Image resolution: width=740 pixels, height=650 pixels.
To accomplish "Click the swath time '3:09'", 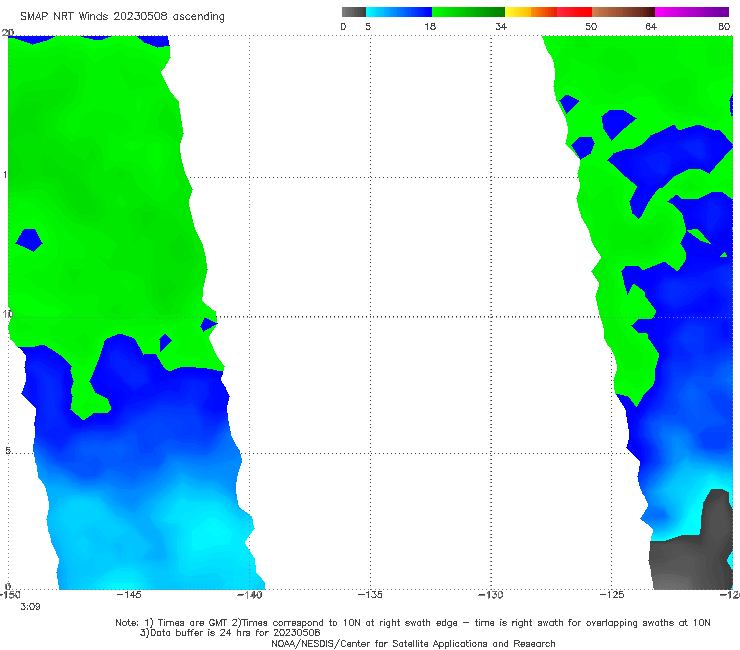I will 30,607.
